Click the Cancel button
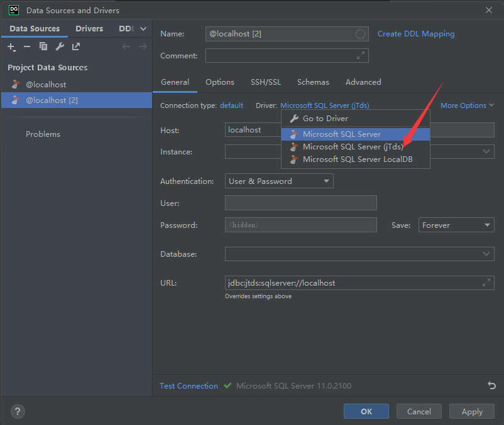The height and width of the screenshot is (425, 504). click(x=419, y=411)
